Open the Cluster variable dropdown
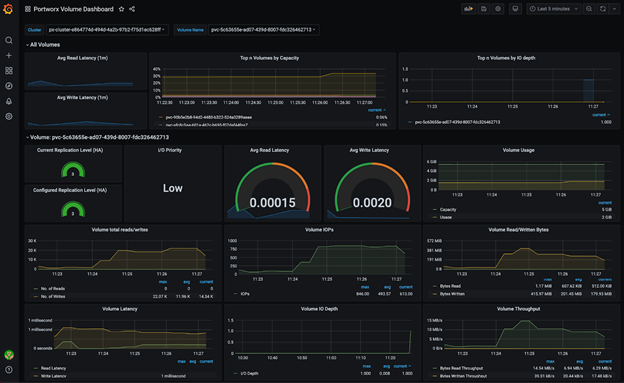 pyautogui.click(x=107, y=30)
